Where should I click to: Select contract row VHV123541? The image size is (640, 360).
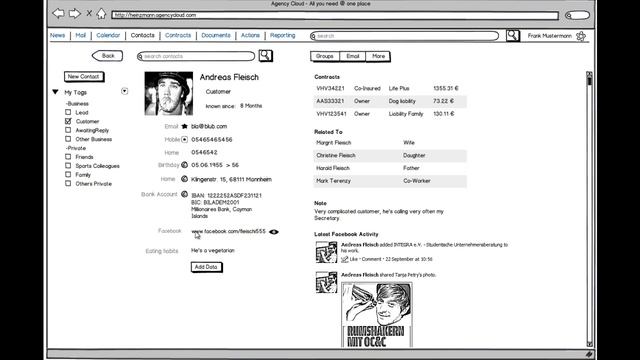click(390, 114)
